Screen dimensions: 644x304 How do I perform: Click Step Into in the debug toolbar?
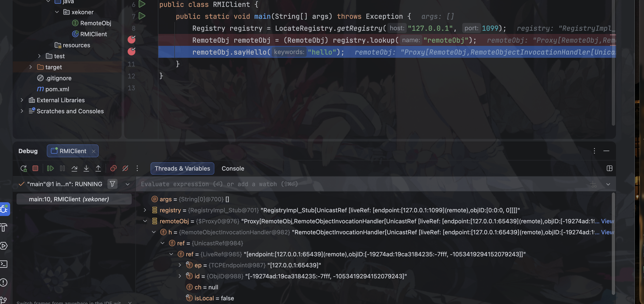86,168
